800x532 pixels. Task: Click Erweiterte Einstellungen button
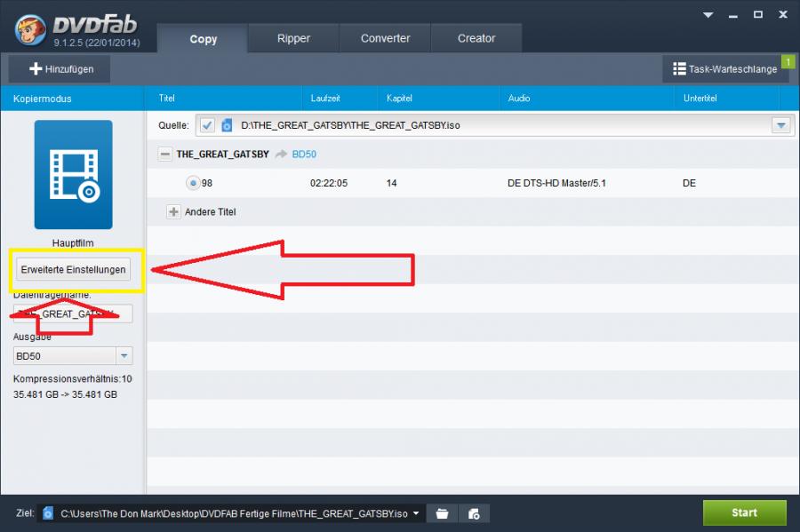(x=73, y=269)
